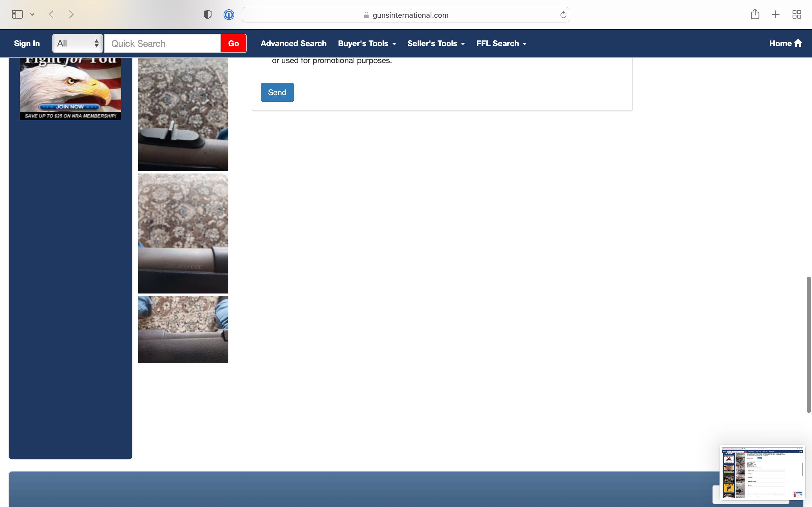Expand the Buyer's Tools menu
812x507 pixels.
[x=367, y=44]
